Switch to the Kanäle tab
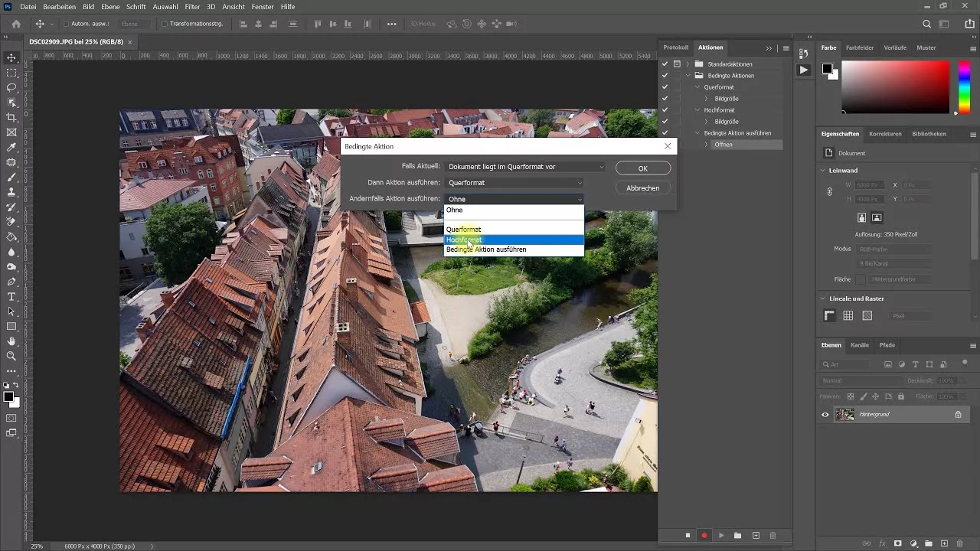The height and width of the screenshot is (551, 980). (859, 344)
